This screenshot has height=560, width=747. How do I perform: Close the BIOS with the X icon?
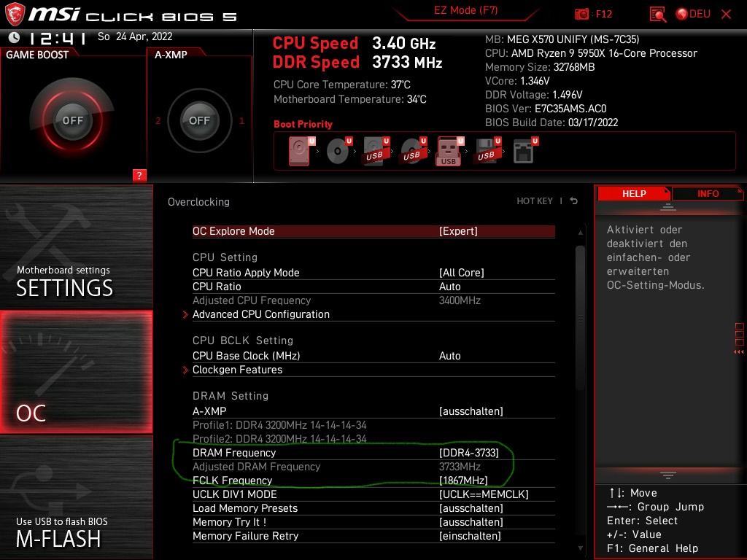point(726,15)
